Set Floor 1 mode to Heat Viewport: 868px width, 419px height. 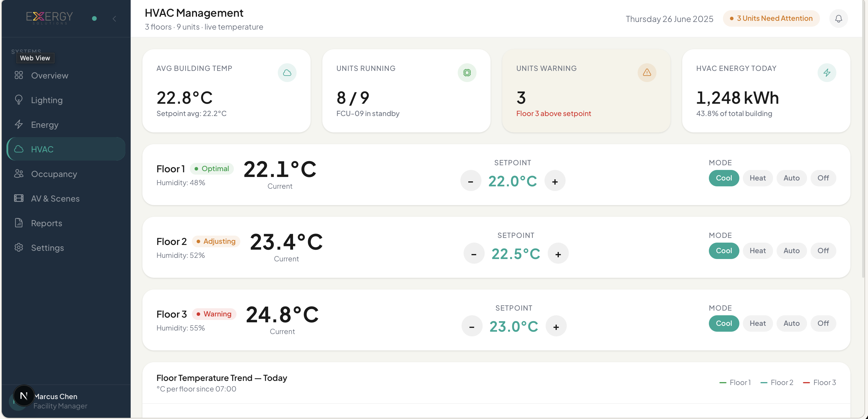(x=758, y=178)
